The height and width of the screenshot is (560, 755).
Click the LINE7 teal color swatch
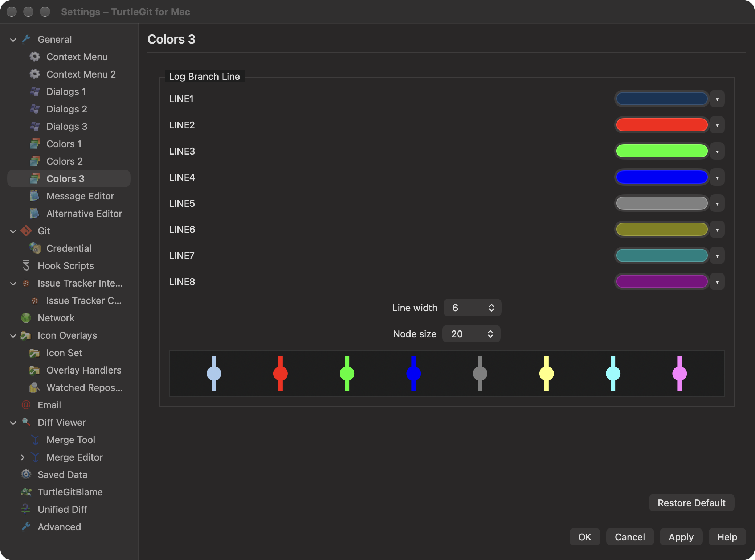point(662,256)
